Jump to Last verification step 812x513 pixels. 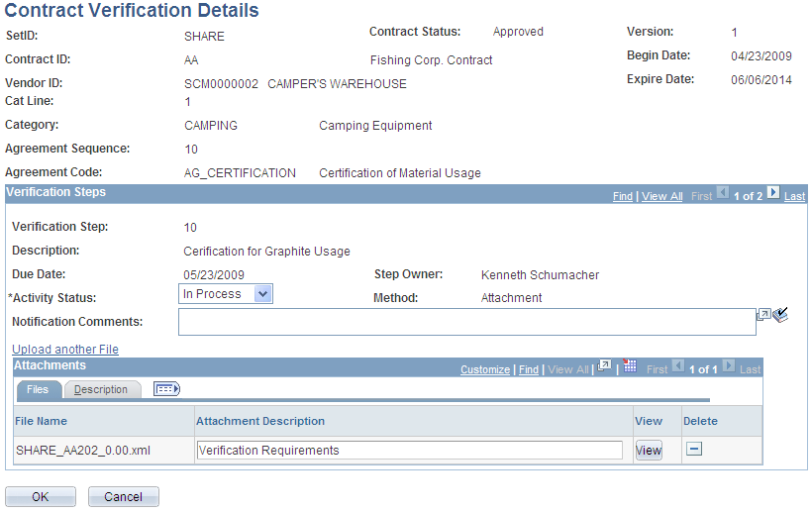(x=794, y=196)
